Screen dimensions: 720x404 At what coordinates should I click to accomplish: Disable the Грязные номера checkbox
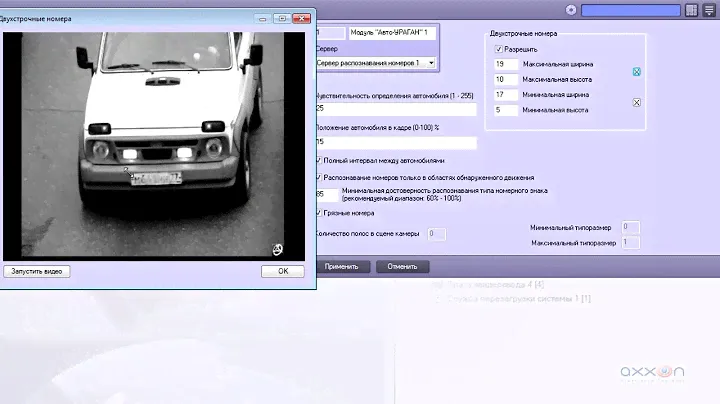click(318, 213)
